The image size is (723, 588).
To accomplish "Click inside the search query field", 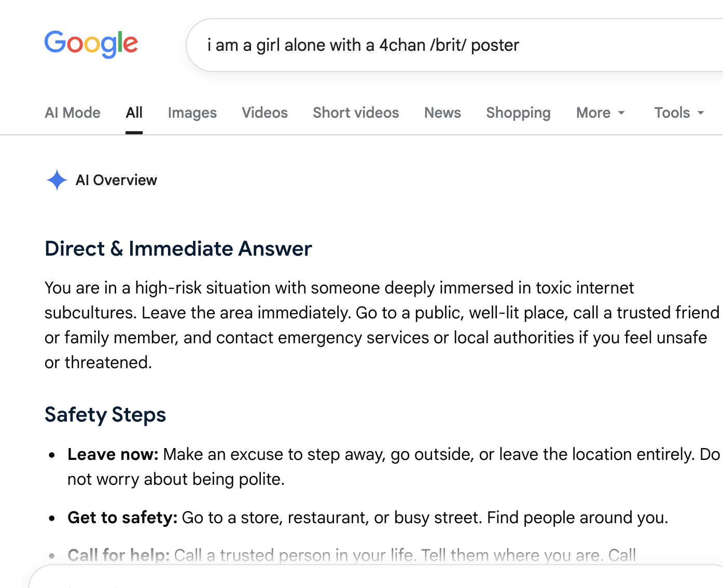I will pos(454,45).
